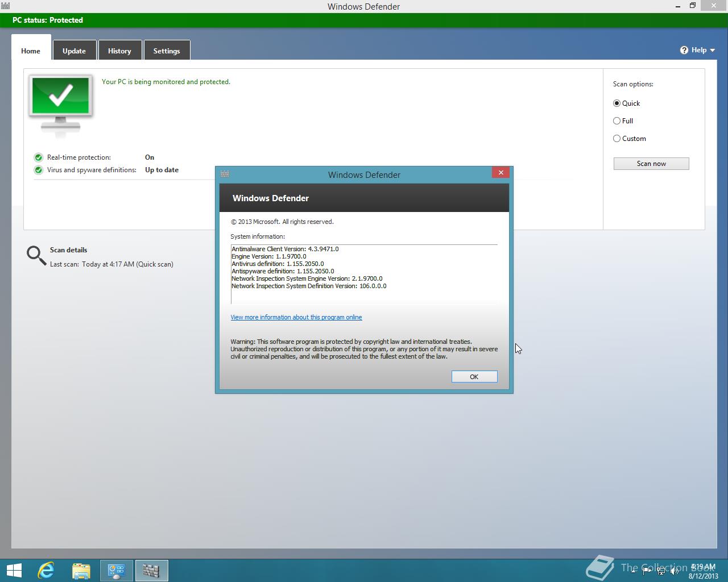Click the Help question mark icon
This screenshot has height=582, width=728.
684,50
